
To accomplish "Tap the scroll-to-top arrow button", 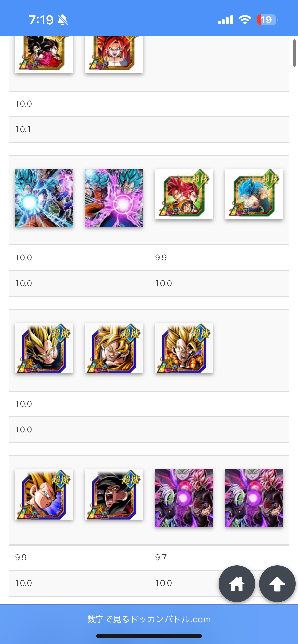I will coord(277,583).
